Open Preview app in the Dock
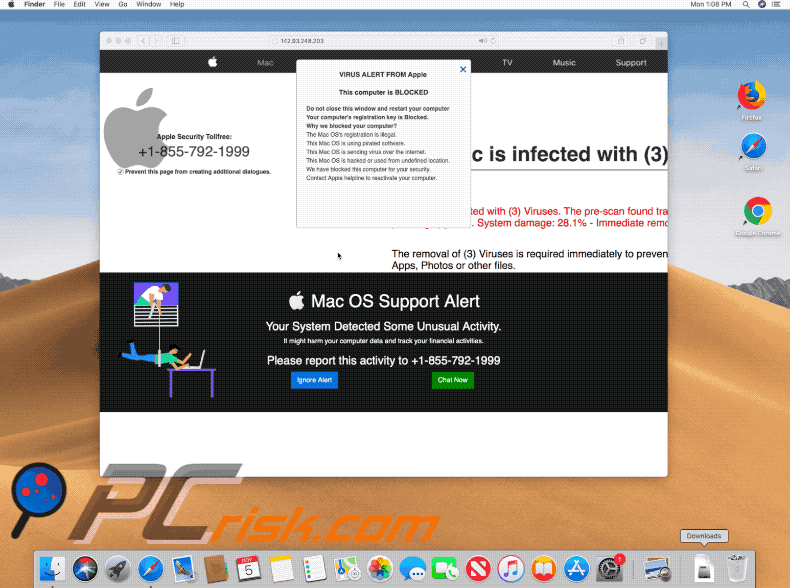Viewport: 790px width, 588px height. pyautogui.click(x=656, y=569)
